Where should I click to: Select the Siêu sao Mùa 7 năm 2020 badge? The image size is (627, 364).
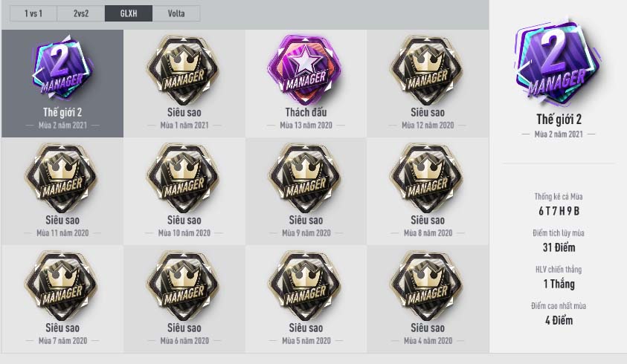tap(62, 299)
